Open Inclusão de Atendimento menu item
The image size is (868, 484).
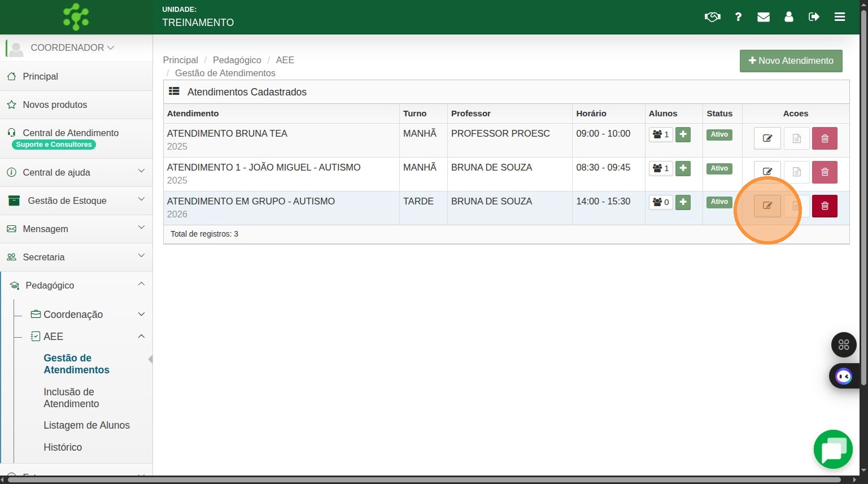[x=71, y=398]
